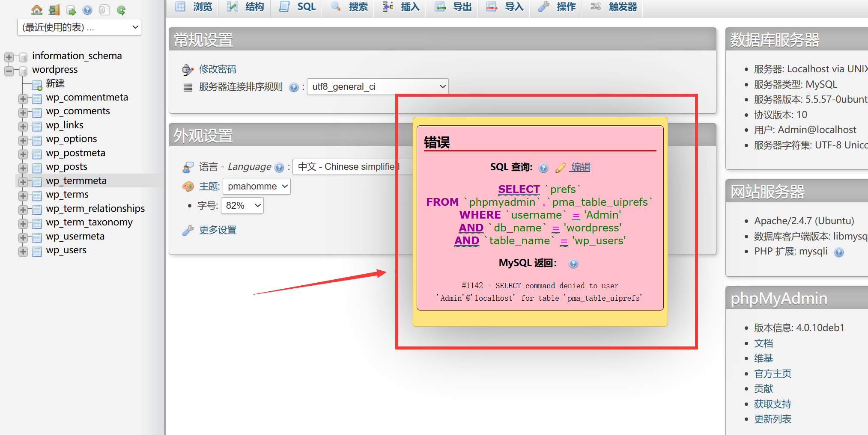868x435 pixels.
Task: Open the 更新列表 link
Action: [x=773, y=419]
